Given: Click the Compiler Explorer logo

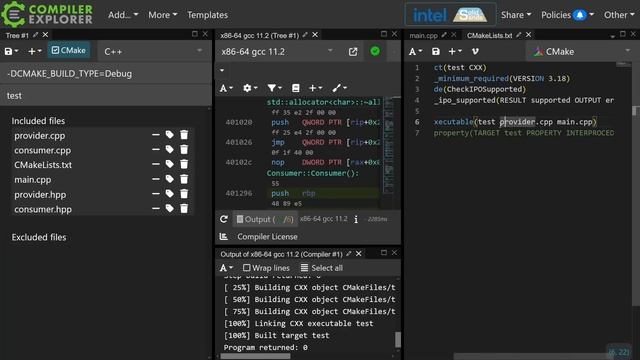Looking at the screenshot, I should 47,14.
